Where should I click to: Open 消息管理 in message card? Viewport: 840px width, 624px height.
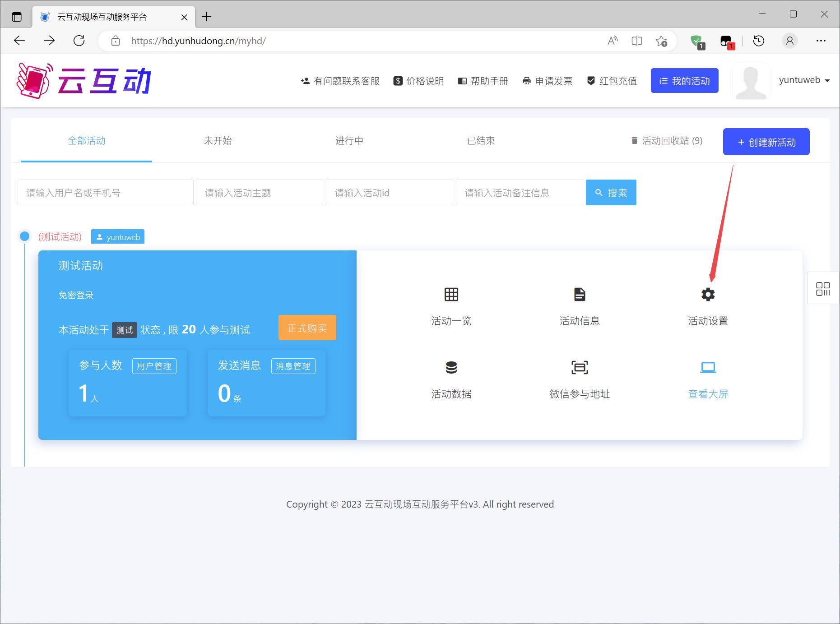point(293,366)
